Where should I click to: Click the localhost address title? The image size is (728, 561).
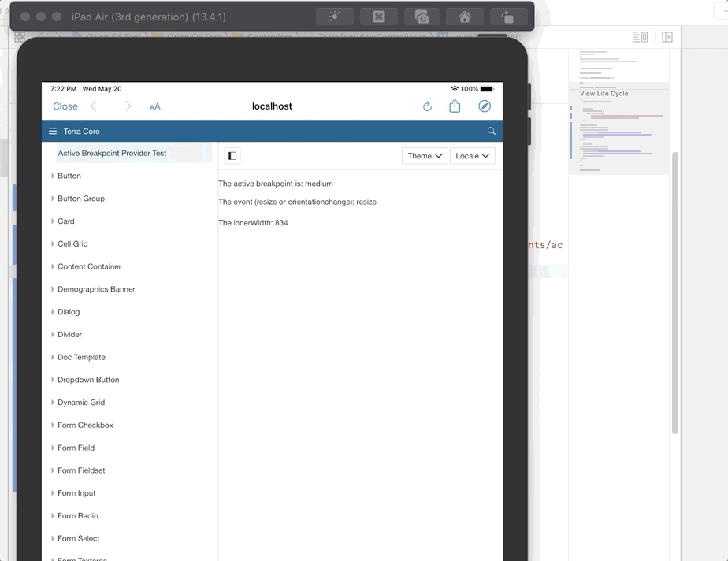point(272,106)
